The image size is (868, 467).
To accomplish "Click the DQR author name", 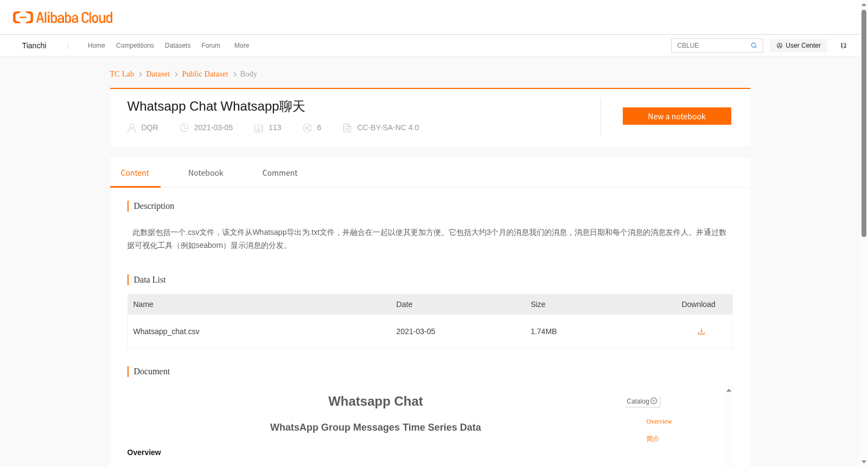I will 150,128.
